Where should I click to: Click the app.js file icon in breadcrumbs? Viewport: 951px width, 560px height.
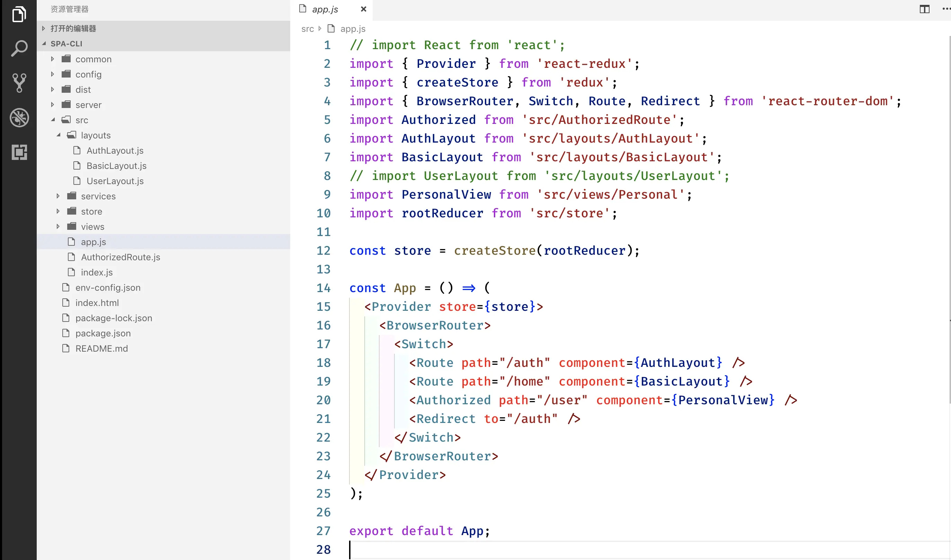331,29
